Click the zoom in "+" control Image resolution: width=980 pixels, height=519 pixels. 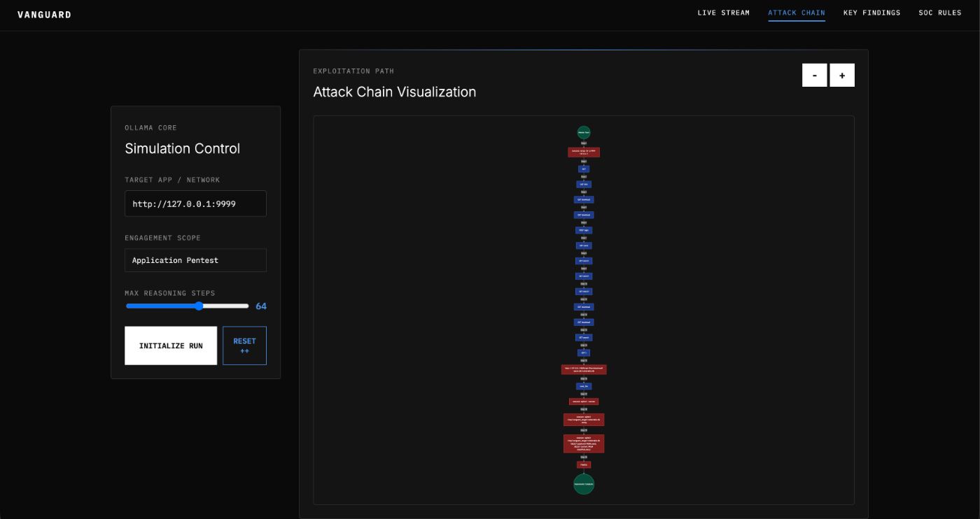pyautogui.click(x=841, y=75)
